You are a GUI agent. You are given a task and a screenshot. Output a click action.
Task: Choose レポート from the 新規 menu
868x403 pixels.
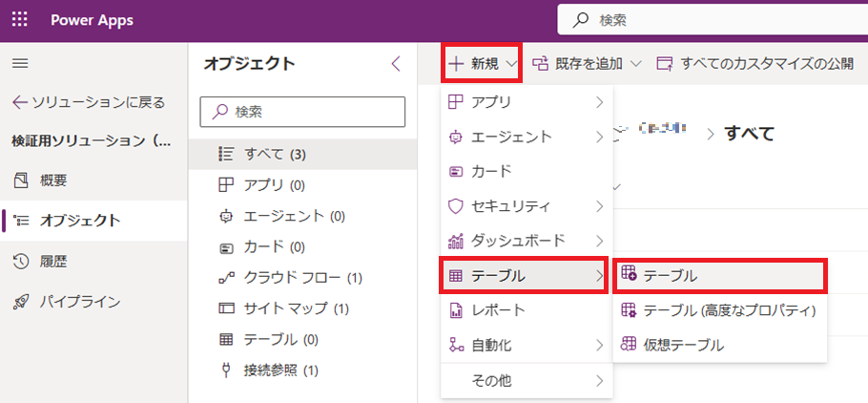tap(527, 310)
